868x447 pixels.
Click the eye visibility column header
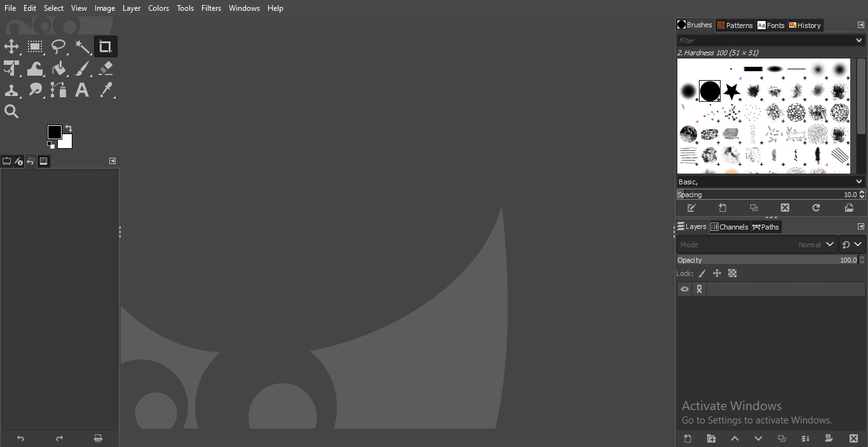pos(684,289)
